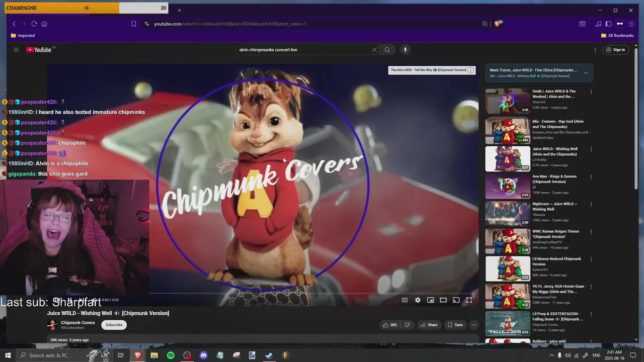The image size is (644, 362).
Task: Toggle the browser sidebar panel
Action: 608,24
